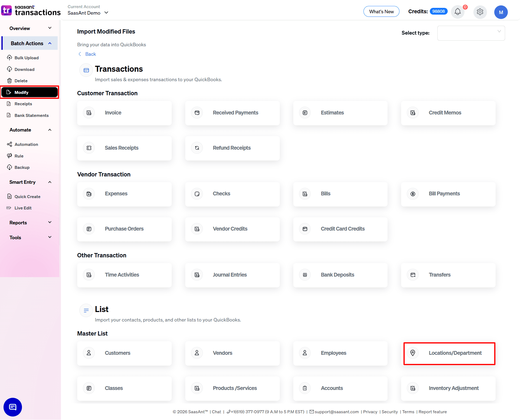Click the notification bell icon

(x=457, y=12)
